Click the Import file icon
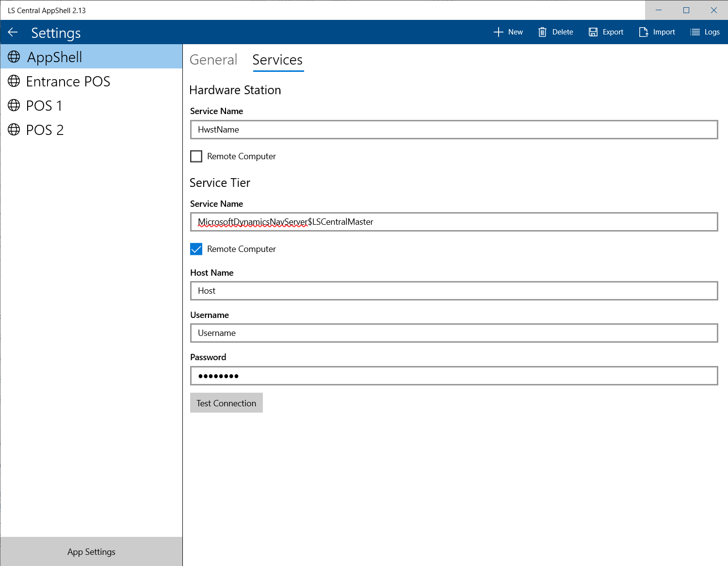Image resolution: width=728 pixels, height=566 pixels. [643, 32]
